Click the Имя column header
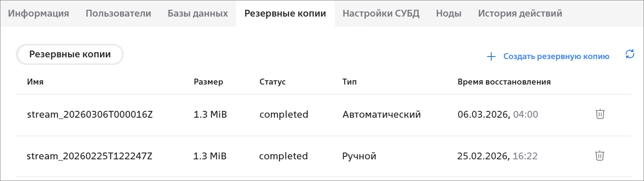The width and height of the screenshot is (644, 181). (35, 82)
